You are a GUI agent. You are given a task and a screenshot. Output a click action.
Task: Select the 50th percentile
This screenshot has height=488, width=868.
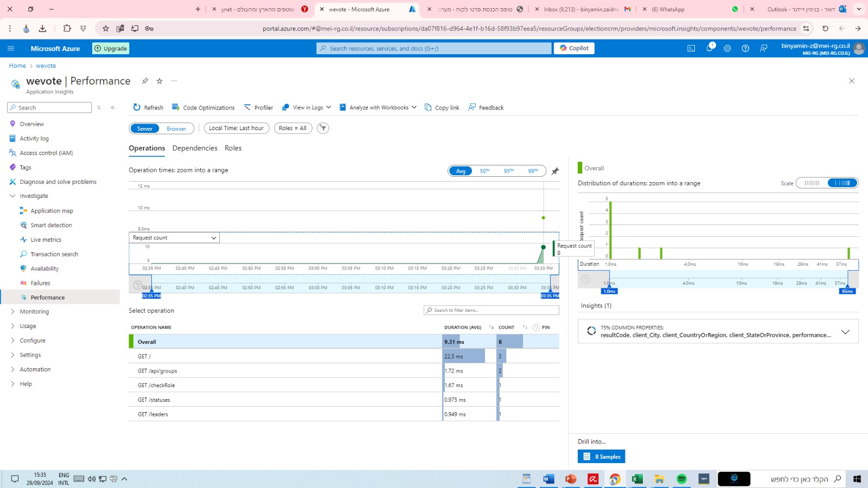[x=484, y=171]
